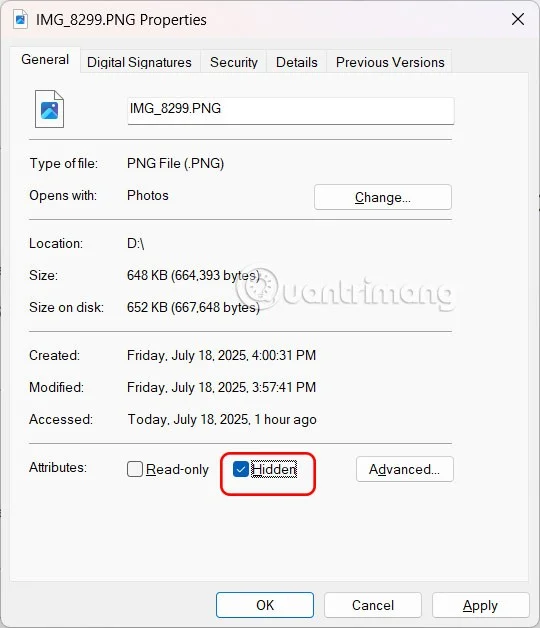The image size is (540, 628).
Task: Click the 'Attributes:' label
Action: pos(58,467)
